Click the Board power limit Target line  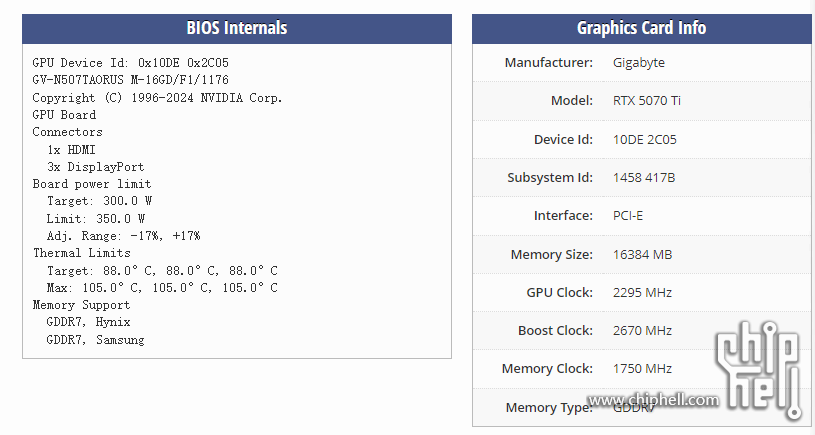click(x=99, y=201)
